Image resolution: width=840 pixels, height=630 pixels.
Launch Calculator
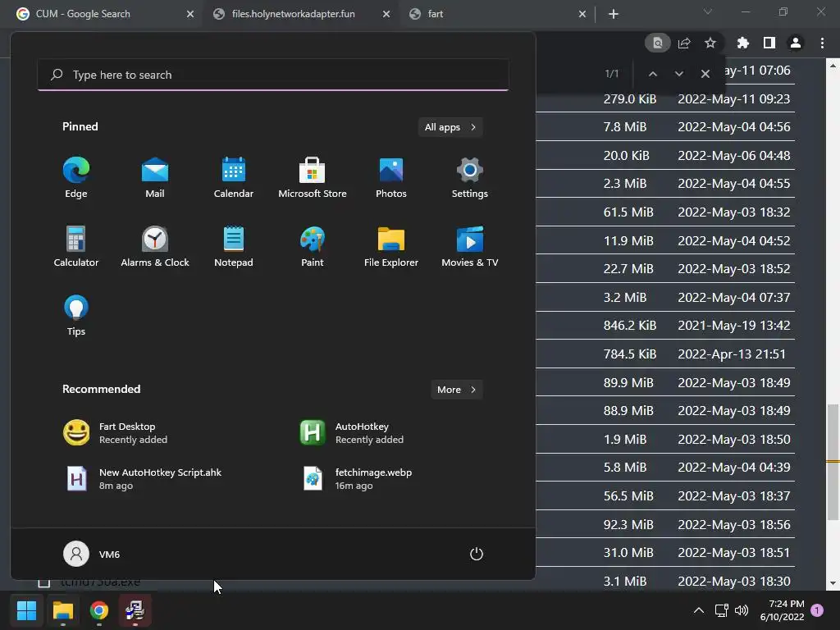[x=76, y=246]
